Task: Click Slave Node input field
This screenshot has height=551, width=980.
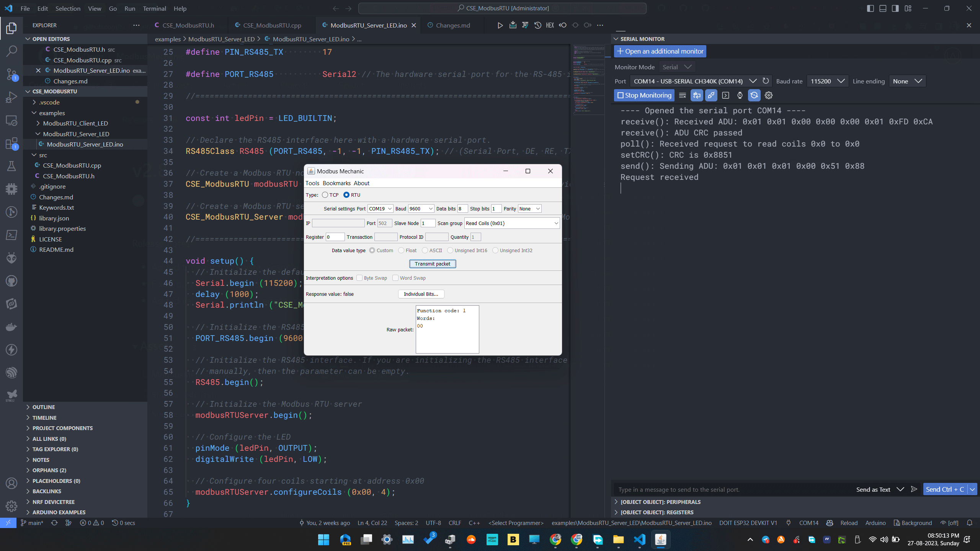Action: [428, 223]
